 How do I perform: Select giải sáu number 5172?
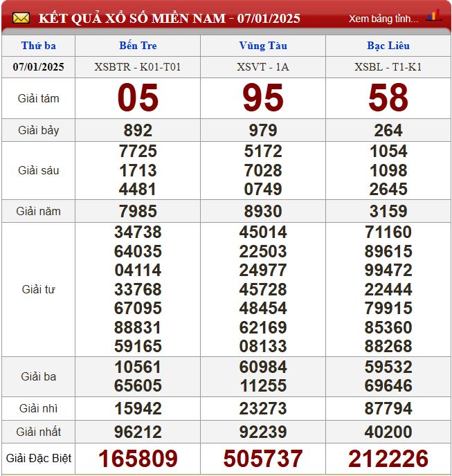263,152
